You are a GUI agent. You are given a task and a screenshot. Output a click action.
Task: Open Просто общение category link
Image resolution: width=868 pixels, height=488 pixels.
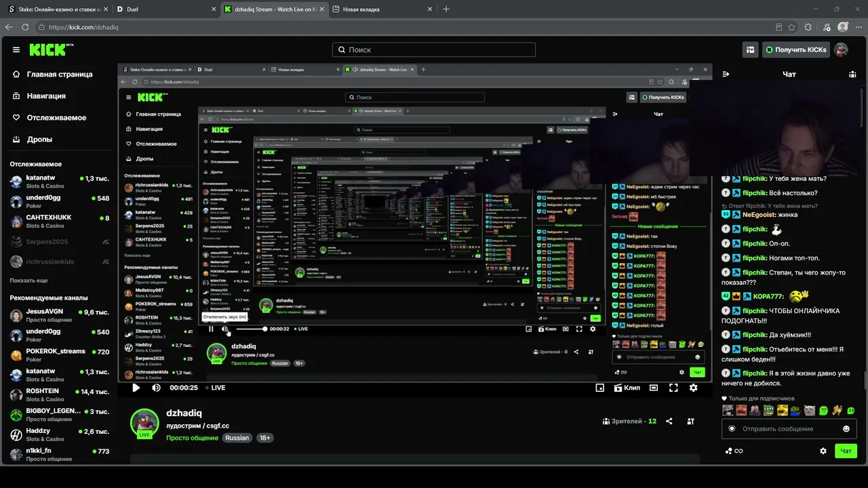[x=192, y=438]
